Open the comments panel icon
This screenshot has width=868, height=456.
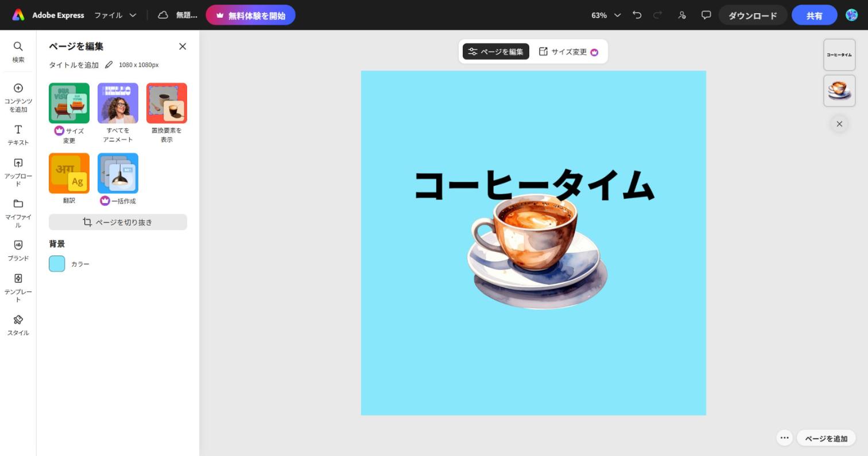tap(706, 15)
